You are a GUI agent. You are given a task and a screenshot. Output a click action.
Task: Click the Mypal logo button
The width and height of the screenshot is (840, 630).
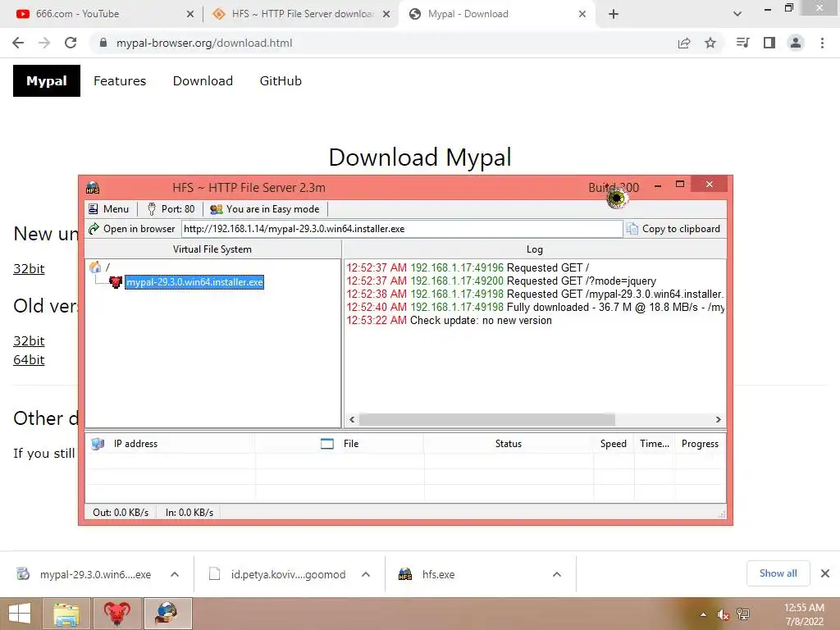click(x=47, y=81)
